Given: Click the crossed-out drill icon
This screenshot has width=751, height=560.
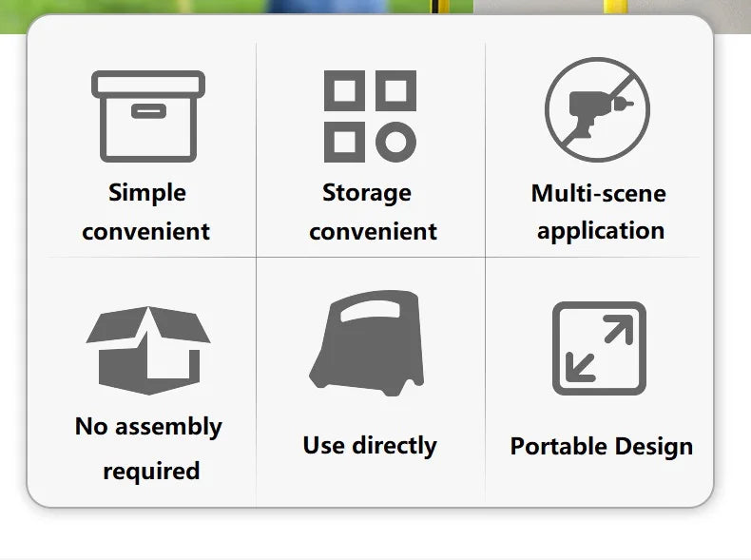Looking at the screenshot, I should click(x=597, y=108).
